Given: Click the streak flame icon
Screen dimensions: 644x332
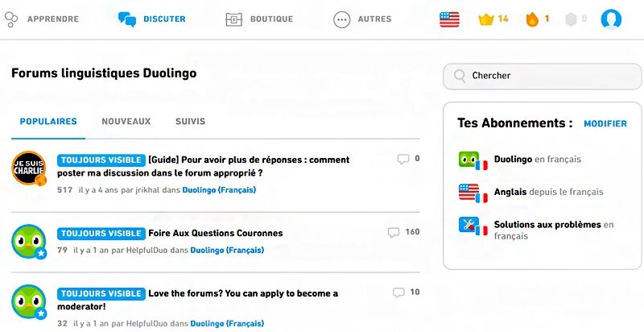Looking at the screenshot, I should [x=531, y=19].
